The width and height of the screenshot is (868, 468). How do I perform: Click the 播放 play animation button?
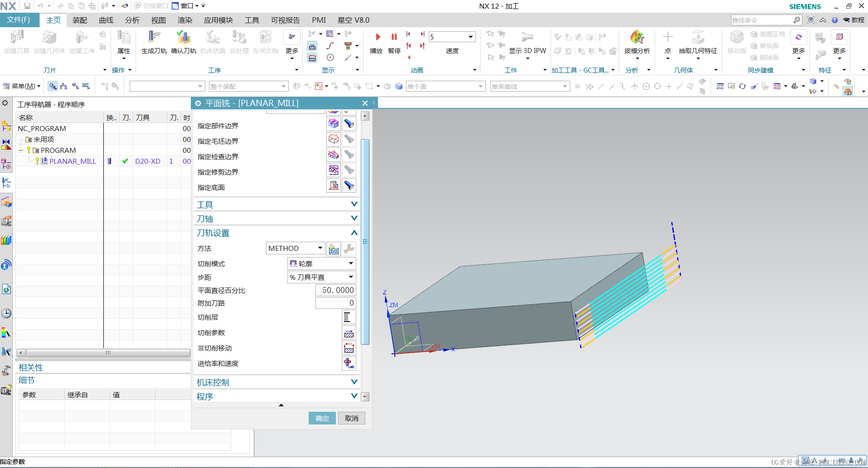(378, 37)
